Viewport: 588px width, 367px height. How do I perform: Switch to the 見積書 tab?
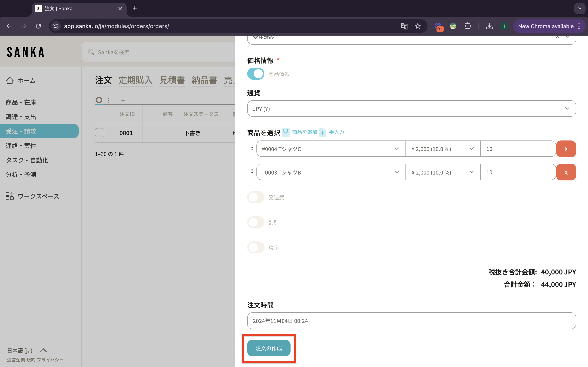[172, 80]
